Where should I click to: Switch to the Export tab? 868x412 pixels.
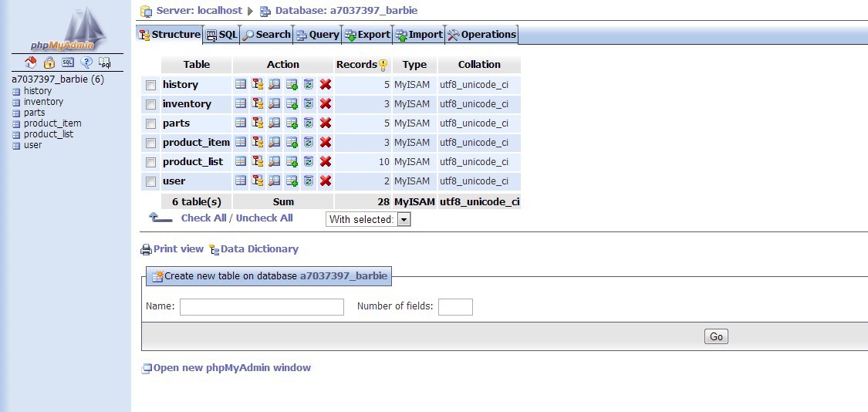click(367, 35)
